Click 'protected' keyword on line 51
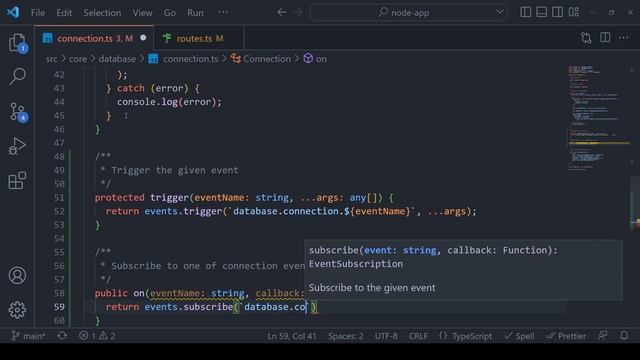640x360 pixels. coord(120,198)
